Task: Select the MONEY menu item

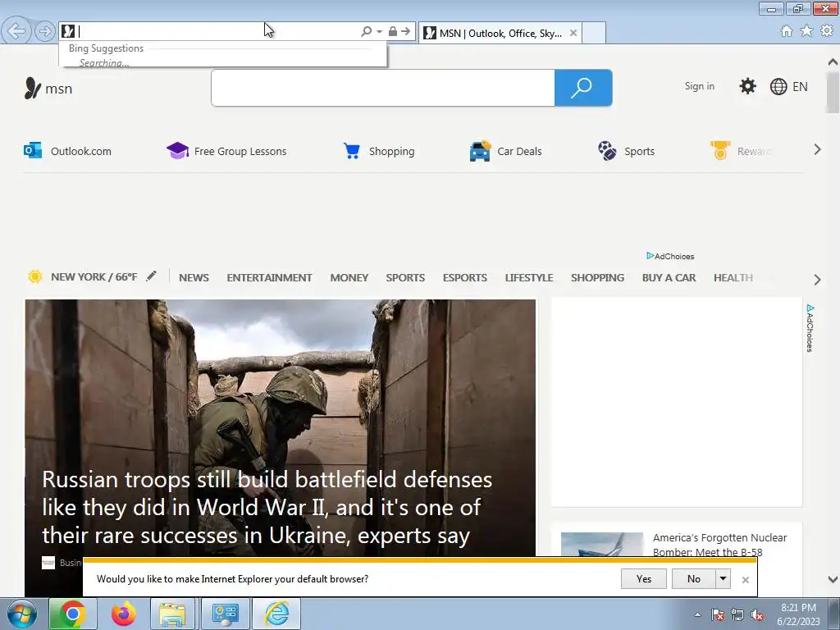Action: coord(349,277)
